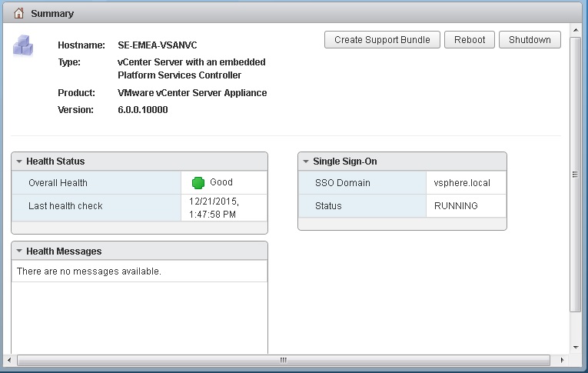Click vertical scrollbar up arrow
Image resolution: width=588 pixels, height=373 pixels.
tap(576, 30)
